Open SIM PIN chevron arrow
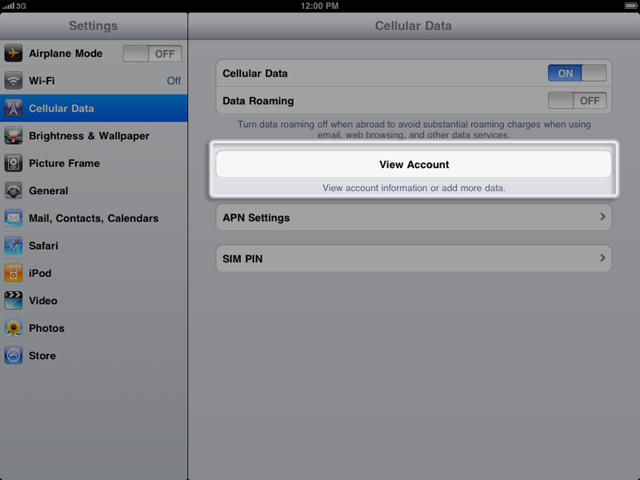This screenshot has height=480, width=640. point(602,258)
